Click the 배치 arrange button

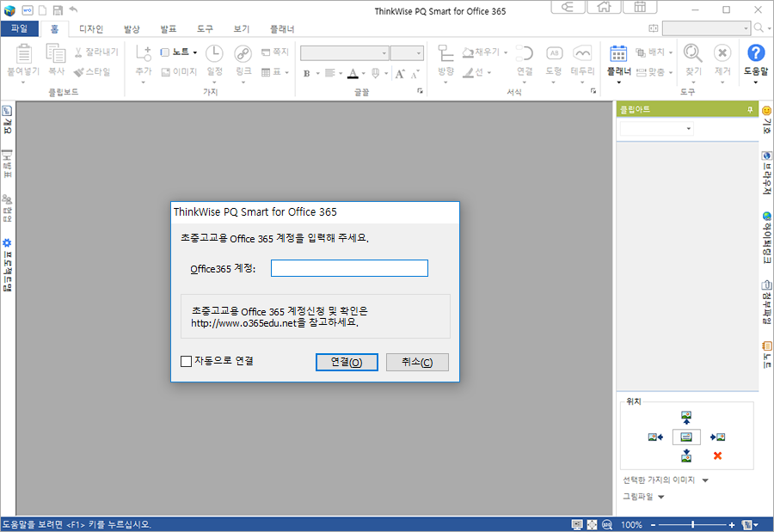coord(654,52)
